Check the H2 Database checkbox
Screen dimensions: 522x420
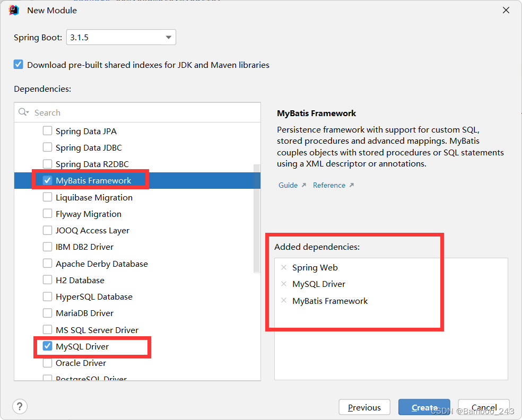click(x=47, y=280)
